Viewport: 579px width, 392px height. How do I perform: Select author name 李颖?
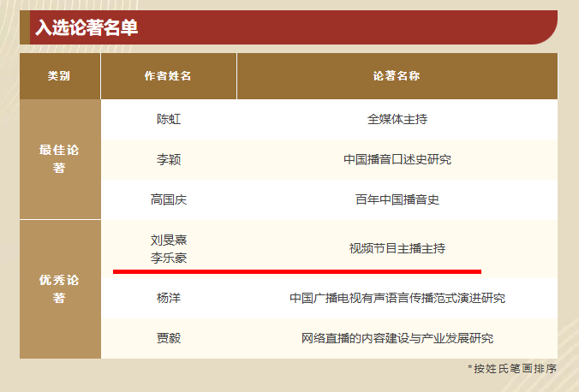click(169, 159)
